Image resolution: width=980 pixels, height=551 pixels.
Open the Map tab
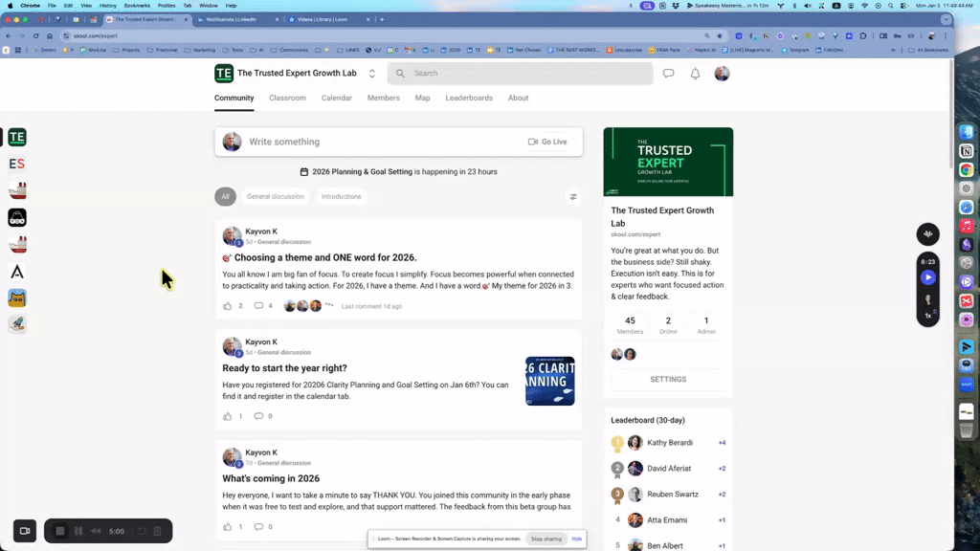422,99
